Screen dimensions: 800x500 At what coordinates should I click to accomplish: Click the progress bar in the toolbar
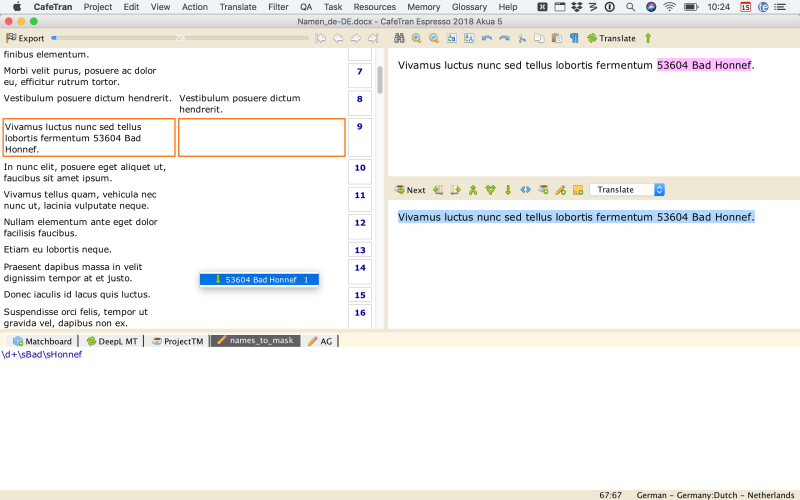pyautogui.click(x=181, y=38)
